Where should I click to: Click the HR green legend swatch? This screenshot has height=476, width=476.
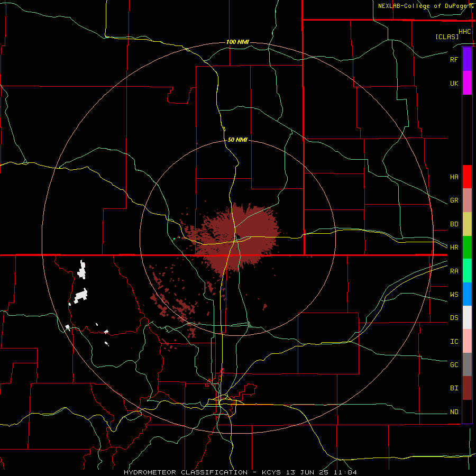point(467,248)
